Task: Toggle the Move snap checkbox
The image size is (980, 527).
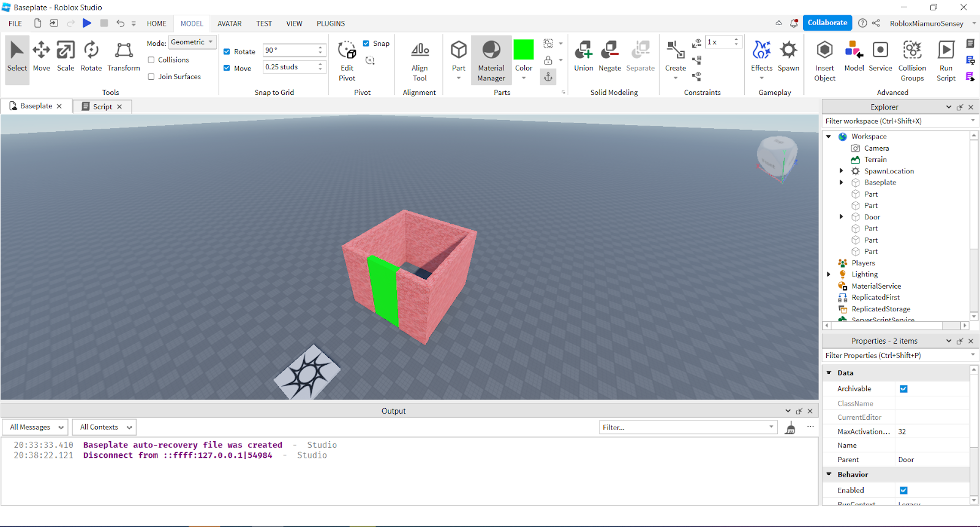Action: tap(227, 68)
